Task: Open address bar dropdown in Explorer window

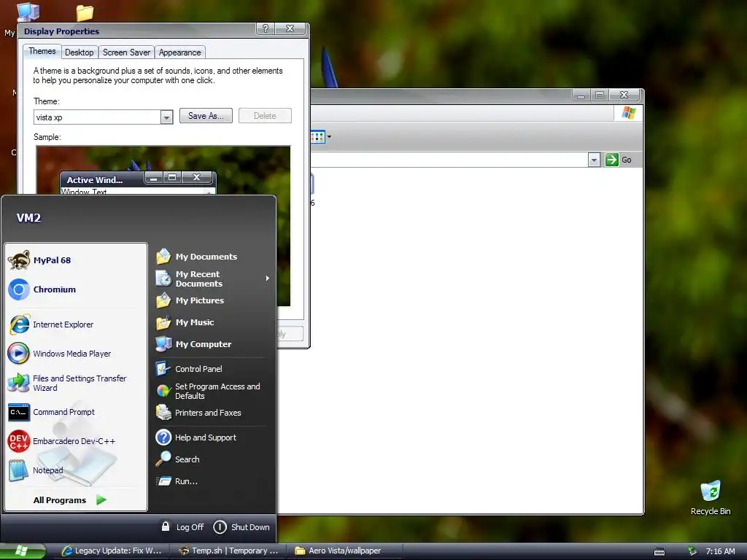Action: [x=594, y=160]
